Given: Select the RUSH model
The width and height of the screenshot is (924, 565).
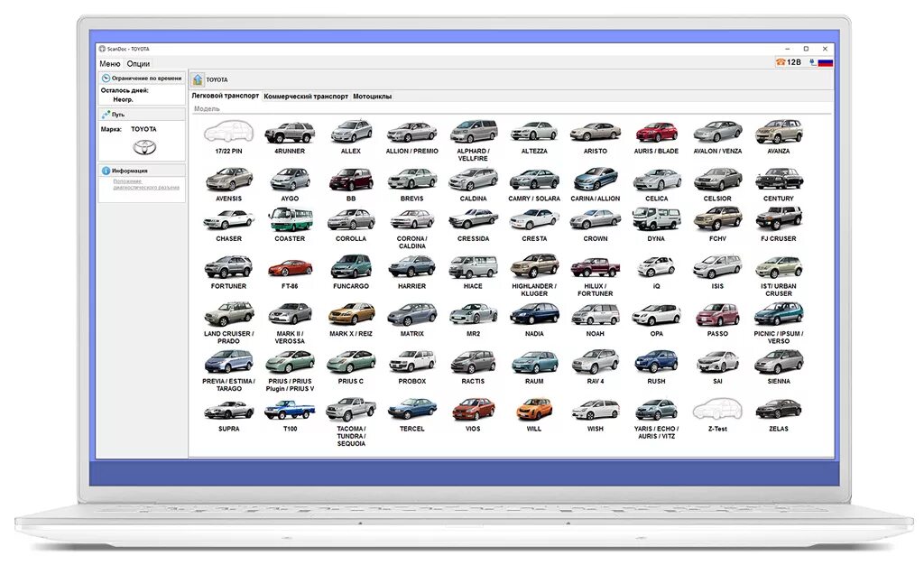Looking at the screenshot, I should click(x=657, y=367).
